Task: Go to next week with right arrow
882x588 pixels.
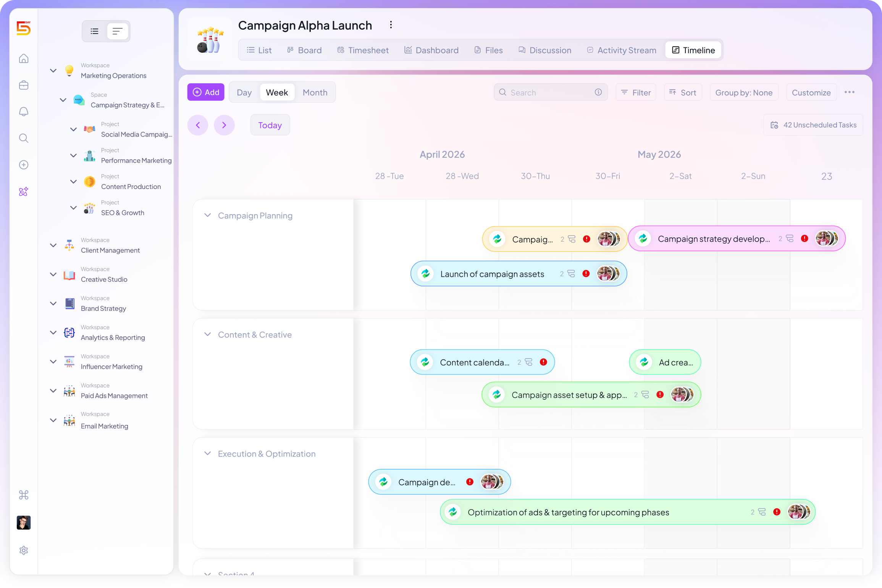Action: pyautogui.click(x=224, y=125)
